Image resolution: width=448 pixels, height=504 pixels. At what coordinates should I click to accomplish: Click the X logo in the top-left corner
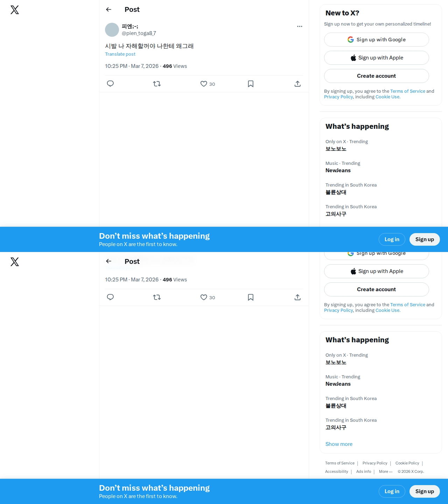pyautogui.click(x=15, y=10)
